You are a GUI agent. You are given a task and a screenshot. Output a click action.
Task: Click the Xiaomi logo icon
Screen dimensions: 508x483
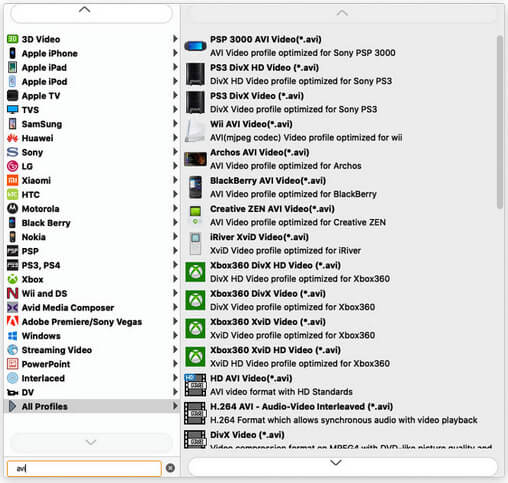(12, 180)
